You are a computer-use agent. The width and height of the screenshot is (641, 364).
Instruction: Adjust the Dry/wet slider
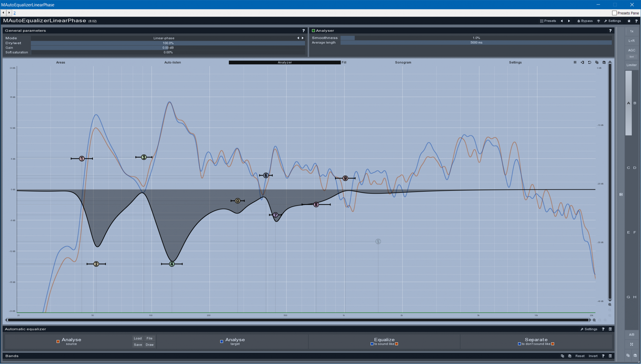coord(168,43)
